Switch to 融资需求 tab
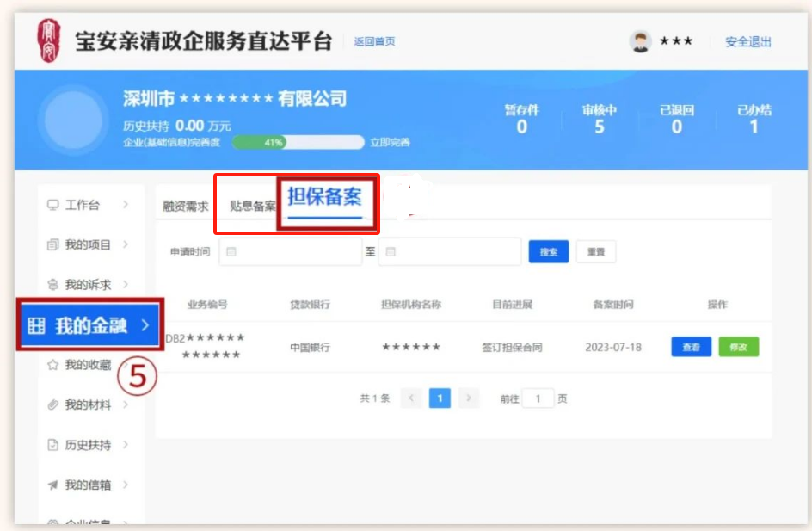This screenshot has width=812, height=531. pyautogui.click(x=186, y=207)
